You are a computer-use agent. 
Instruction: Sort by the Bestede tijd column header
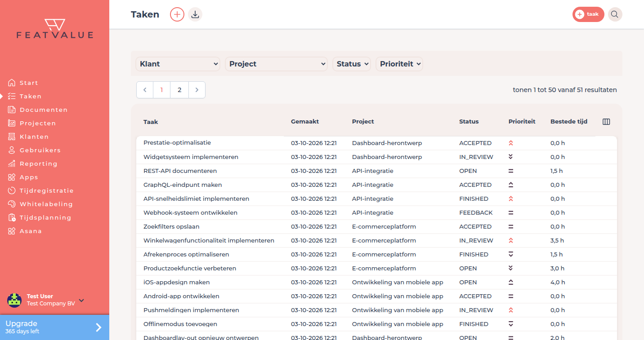(569, 122)
